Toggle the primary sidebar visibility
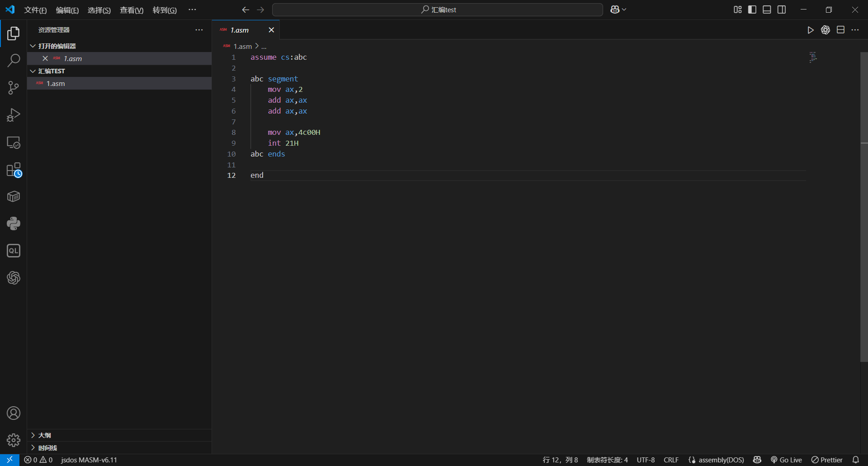Screen dimensions: 868x466 (752, 10)
